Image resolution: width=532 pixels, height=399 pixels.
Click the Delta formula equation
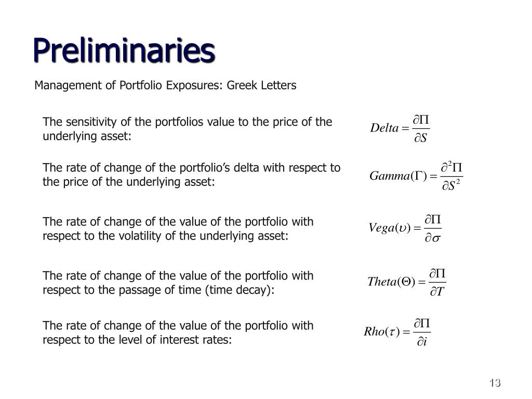click(x=400, y=129)
